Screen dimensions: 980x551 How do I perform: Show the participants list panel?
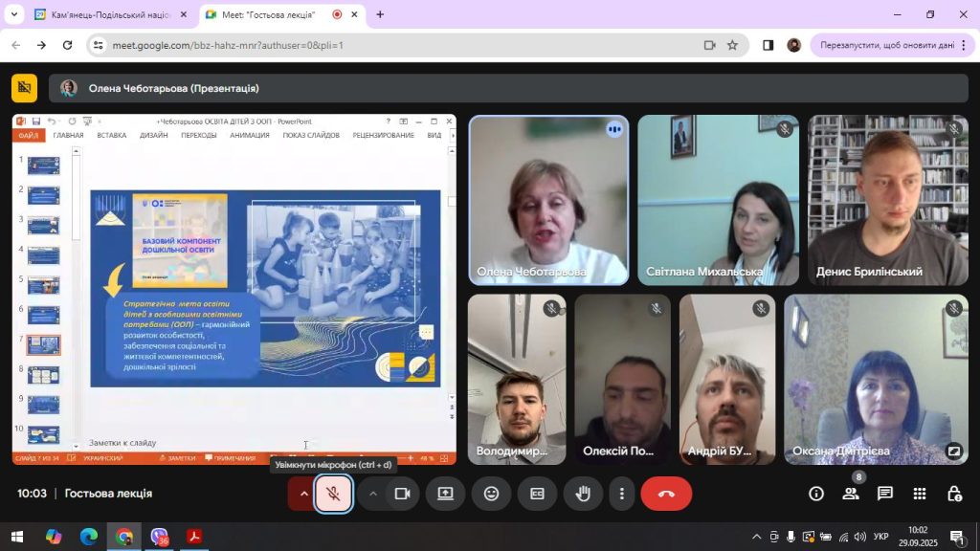click(850, 494)
